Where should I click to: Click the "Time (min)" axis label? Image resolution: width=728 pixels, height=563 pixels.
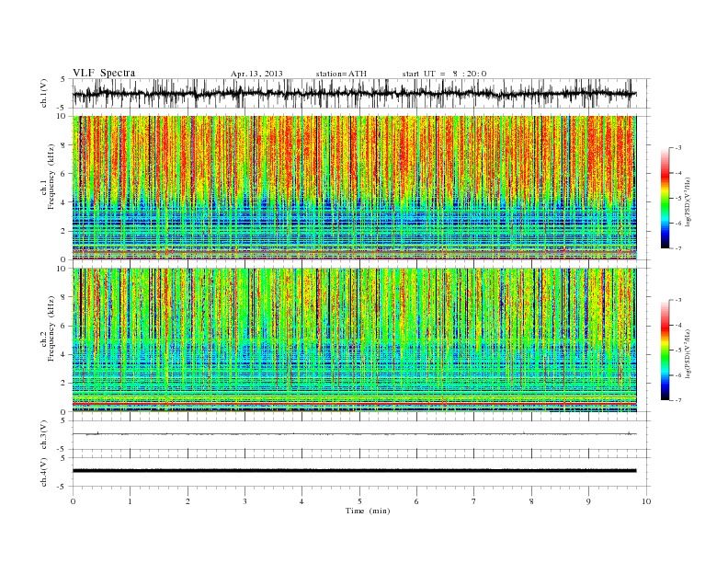(x=368, y=511)
